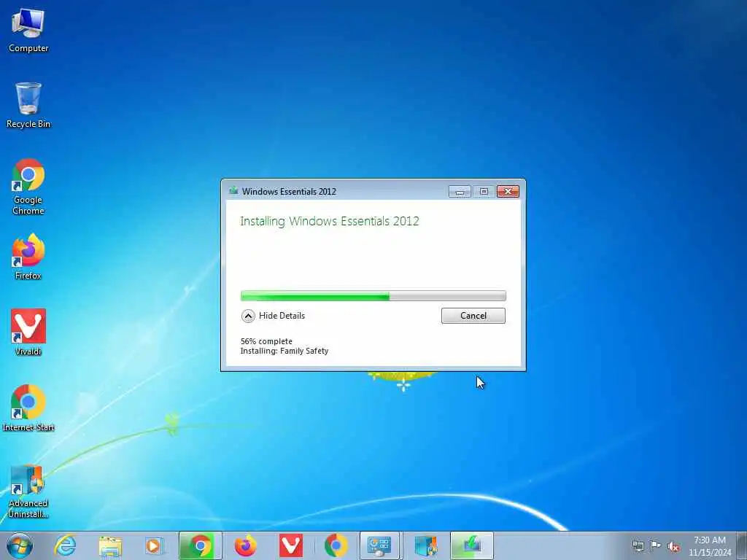The width and height of the screenshot is (747, 560).
Task: Click the '56% complete' status text
Action: pyautogui.click(x=266, y=341)
